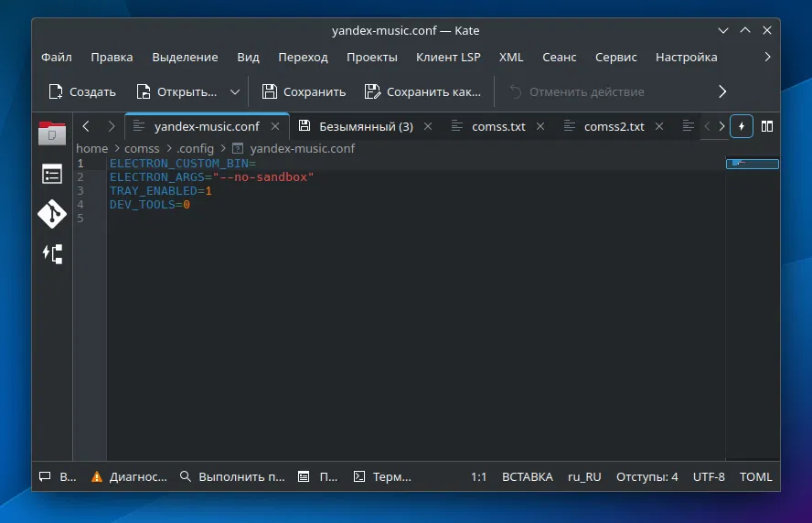
Task: Expand the menu bar overflow arrow
Action: pos(768,57)
